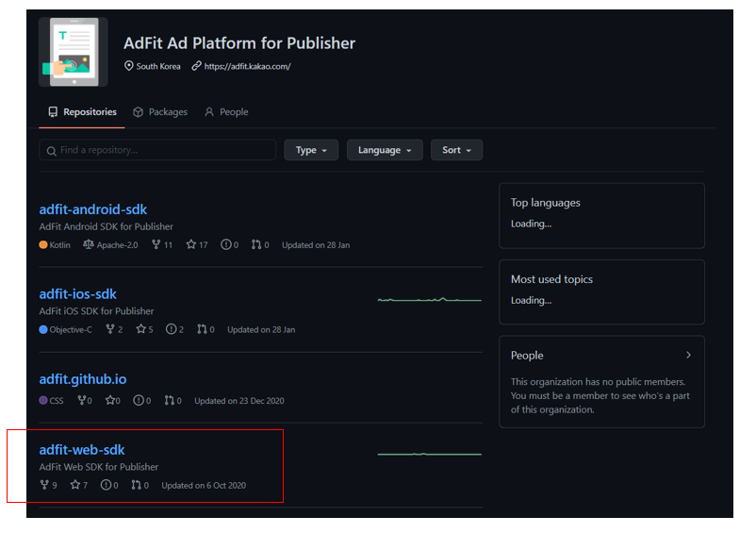Viewport: 756px width, 533px height.
Task: Click issues icon showing 2 for adfit-ios-sdk
Action: [171, 329]
